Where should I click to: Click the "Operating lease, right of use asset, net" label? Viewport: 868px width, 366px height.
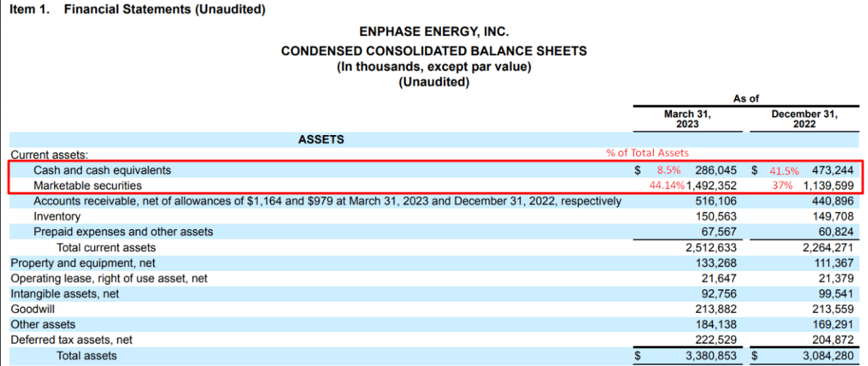coord(109,278)
